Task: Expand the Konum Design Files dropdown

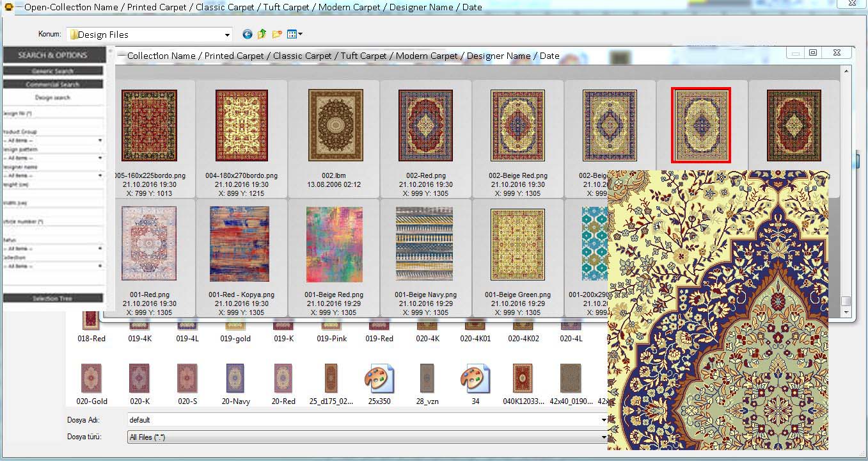Action: click(227, 35)
